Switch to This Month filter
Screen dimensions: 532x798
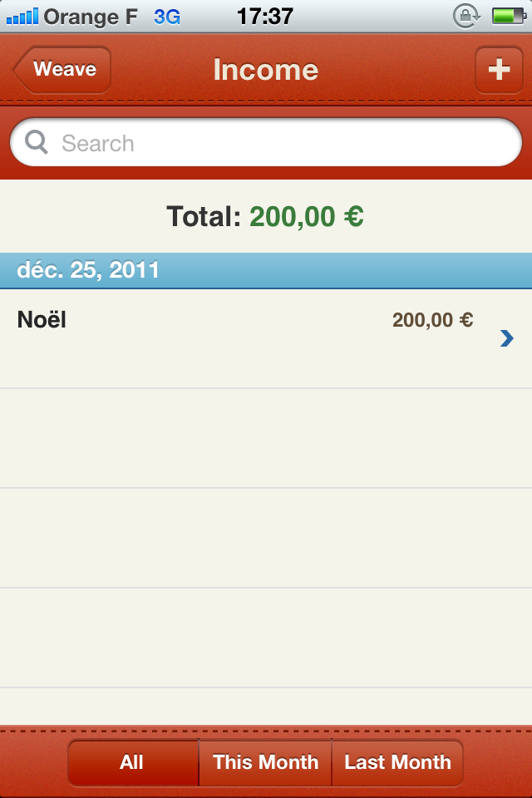click(x=265, y=762)
